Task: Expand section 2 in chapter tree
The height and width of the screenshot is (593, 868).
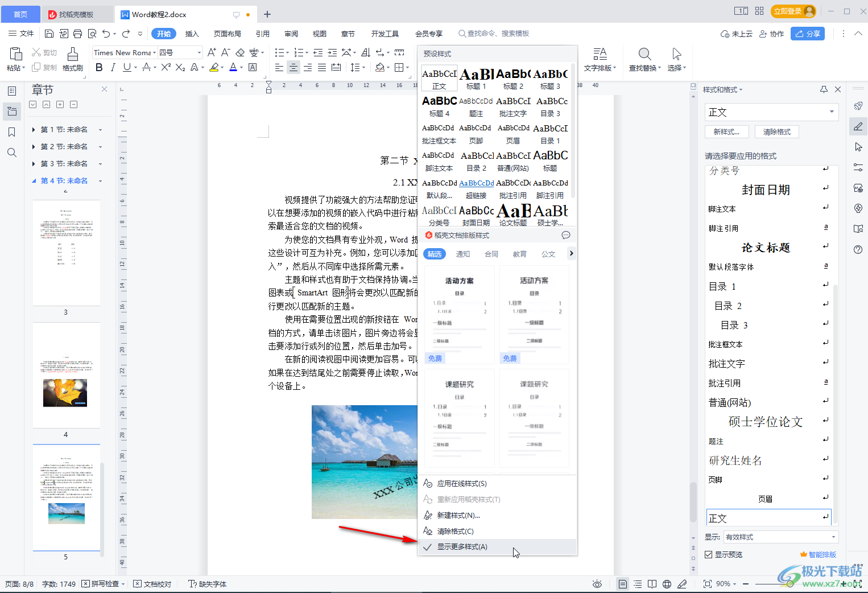Action: (x=34, y=147)
